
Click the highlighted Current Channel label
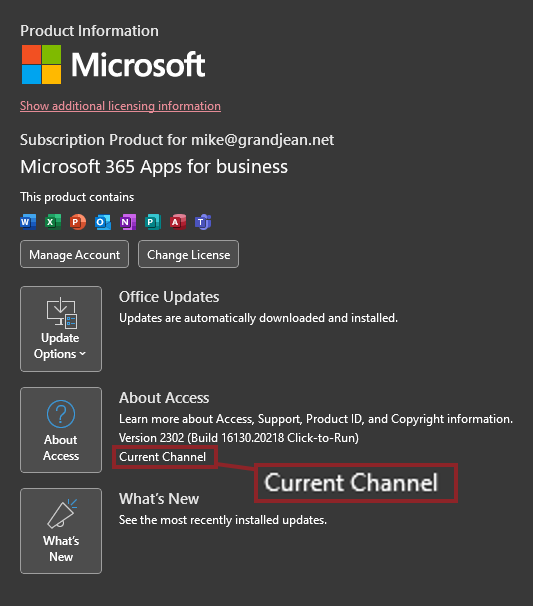click(163, 457)
